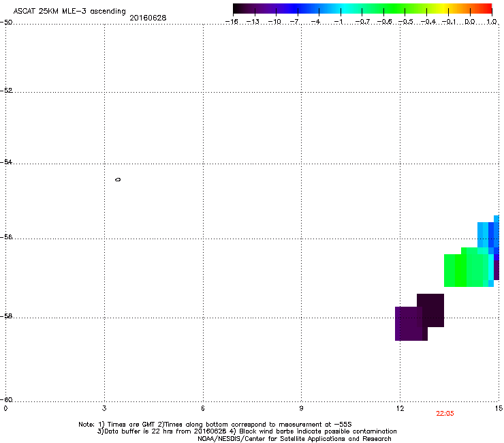504x443 pixels.
Task: Click the color bar label '-16'
Action: pos(232,22)
